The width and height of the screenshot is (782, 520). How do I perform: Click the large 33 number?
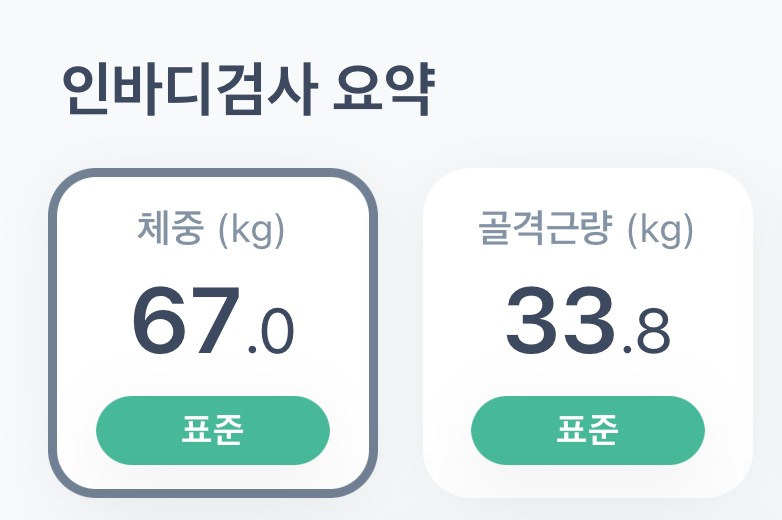point(560,320)
